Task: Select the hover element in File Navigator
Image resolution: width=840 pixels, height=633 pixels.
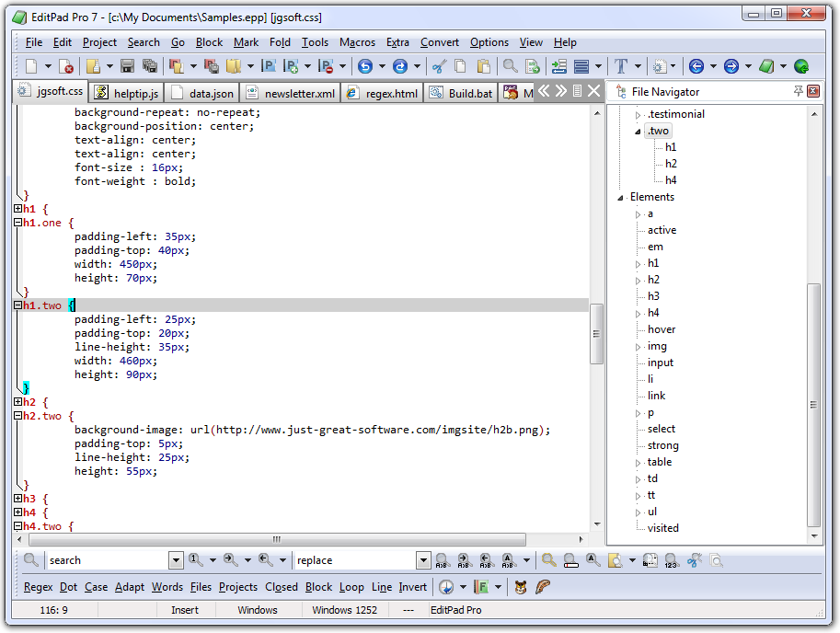Action: pyautogui.click(x=662, y=329)
